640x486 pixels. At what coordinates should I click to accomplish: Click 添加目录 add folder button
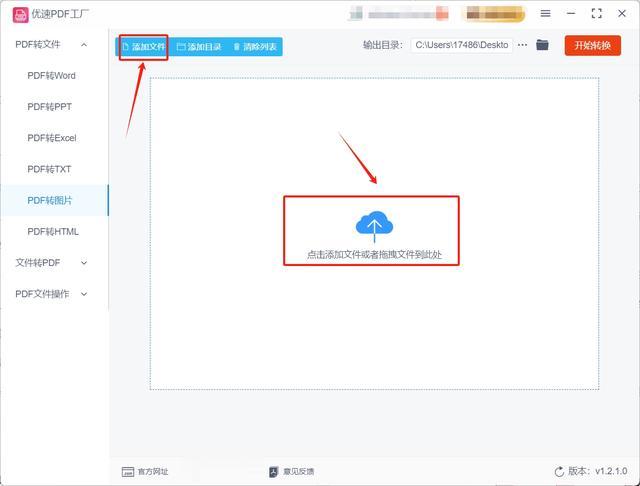coord(199,47)
